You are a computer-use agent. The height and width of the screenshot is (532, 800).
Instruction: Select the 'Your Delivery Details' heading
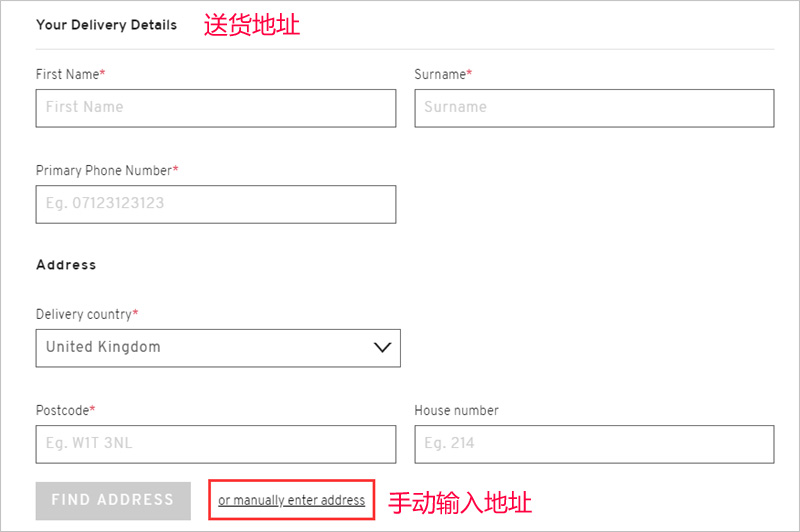(106, 25)
